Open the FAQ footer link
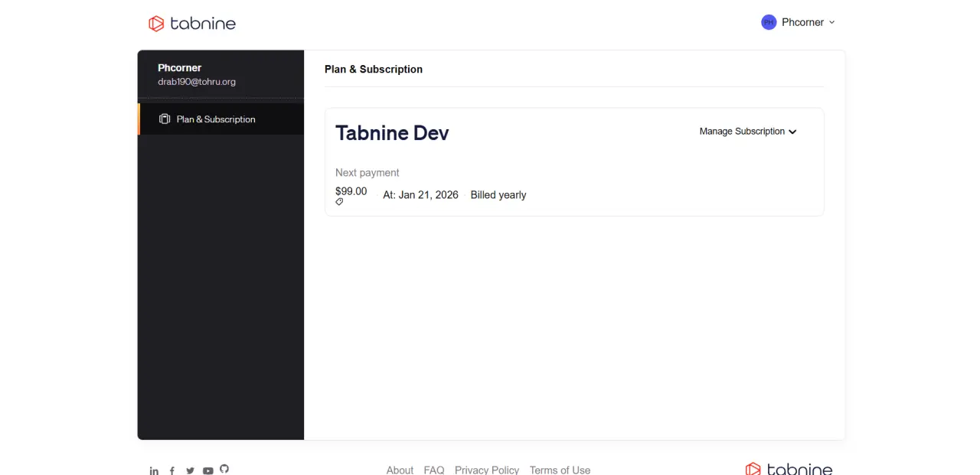 434,470
